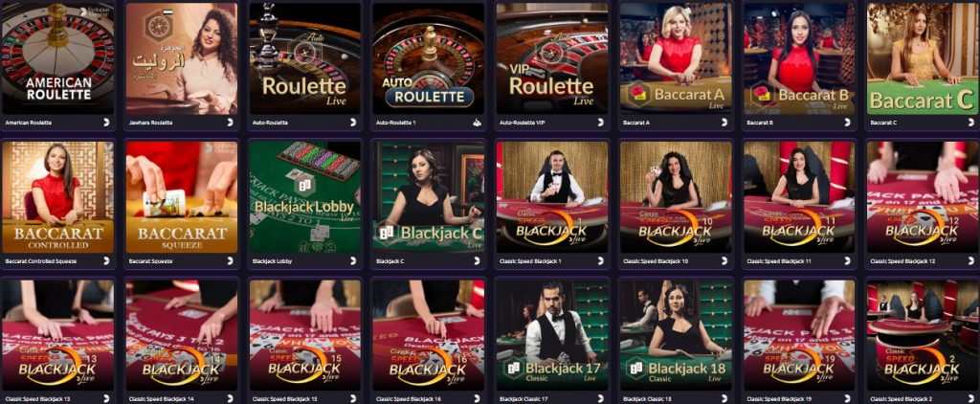Click the provider icon beside Baccarat C label

[972, 123]
